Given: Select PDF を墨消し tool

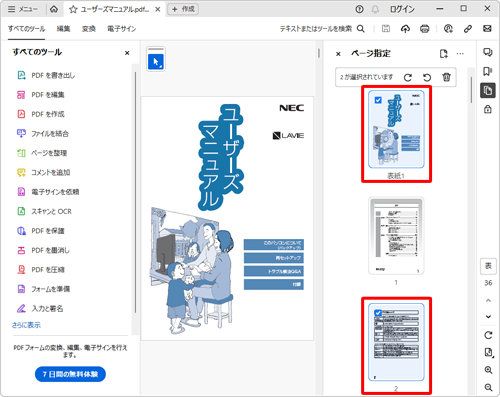Looking at the screenshot, I should pyautogui.click(x=43, y=250).
